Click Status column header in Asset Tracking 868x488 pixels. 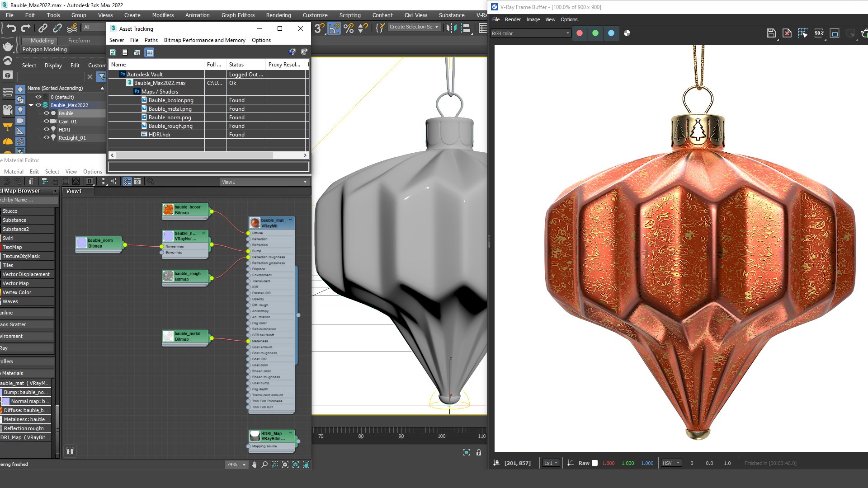pyautogui.click(x=246, y=65)
